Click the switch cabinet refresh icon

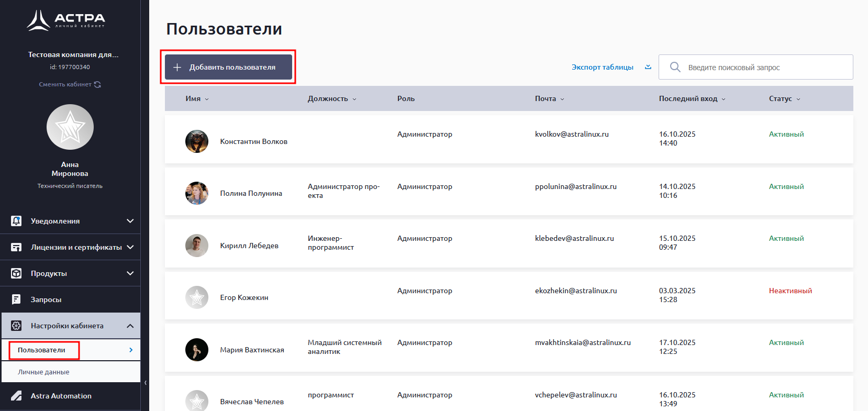coord(97,84)
